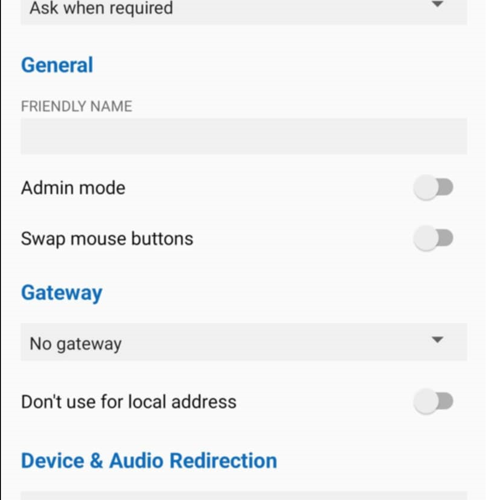The height and width of the screenshot is (500, 486).
Task: Click the round knob of Swap mouse switch
Action: [x=426, y=238]
